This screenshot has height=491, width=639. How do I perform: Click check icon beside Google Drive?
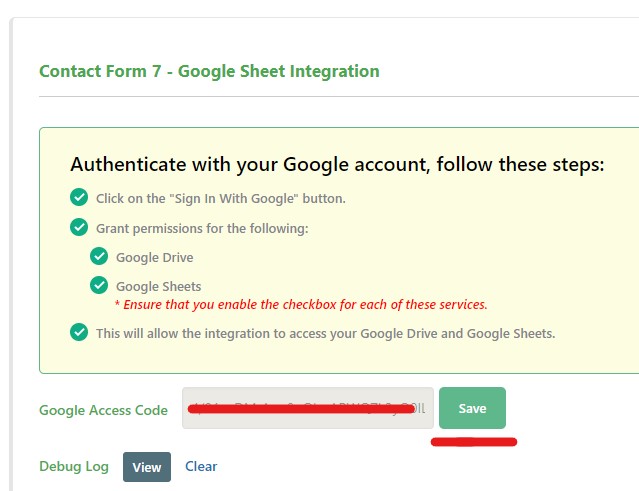click(99, 256)
